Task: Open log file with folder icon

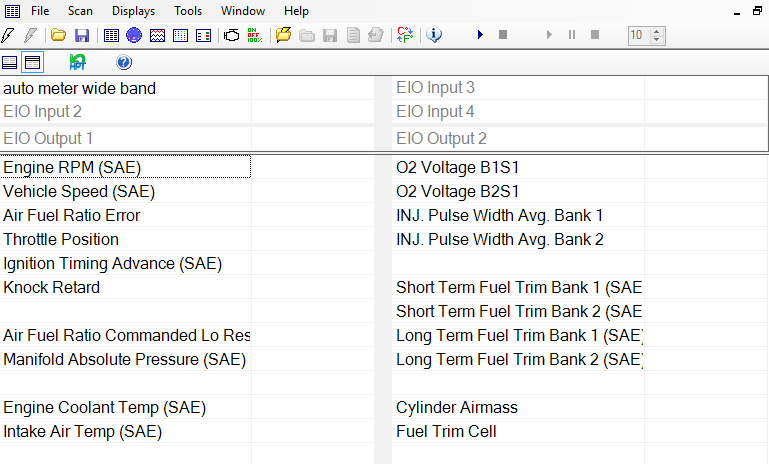Action: tap(59, 35)
